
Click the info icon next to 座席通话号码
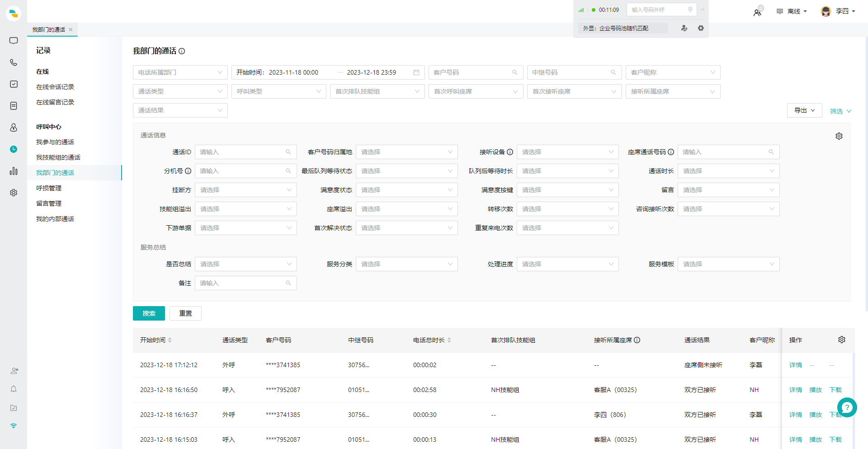(x=671, y=152)
